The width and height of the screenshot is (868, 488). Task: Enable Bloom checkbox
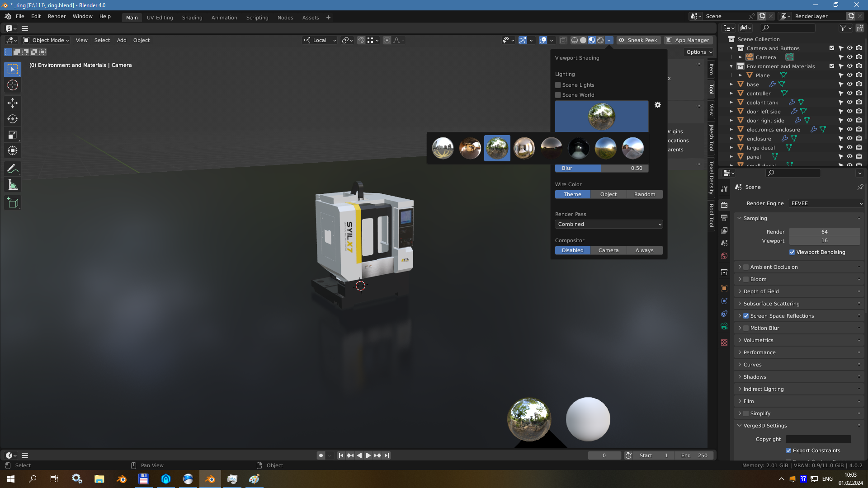[x=746, y=279]
